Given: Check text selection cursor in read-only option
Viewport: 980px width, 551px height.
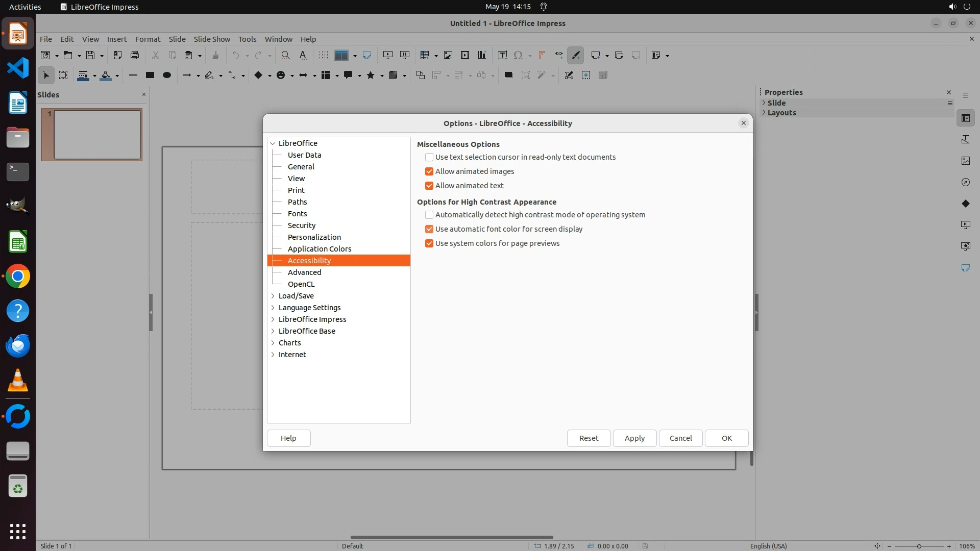Looking at the screenshot, I should point(429,157).
